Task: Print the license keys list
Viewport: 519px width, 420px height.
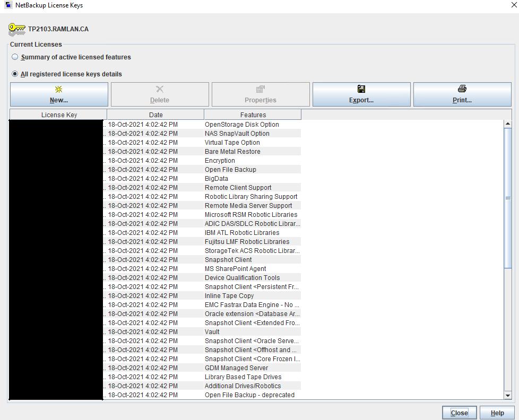Action: [462, 94]
